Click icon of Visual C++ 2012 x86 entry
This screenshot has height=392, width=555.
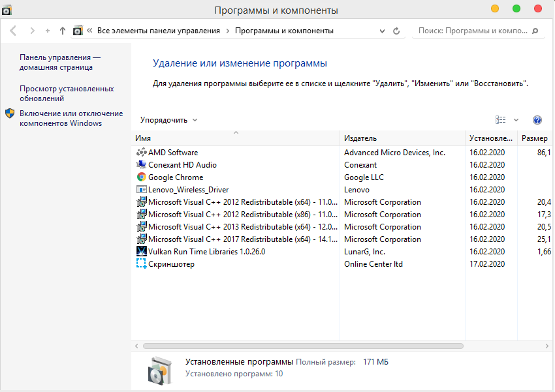point(142,214)
